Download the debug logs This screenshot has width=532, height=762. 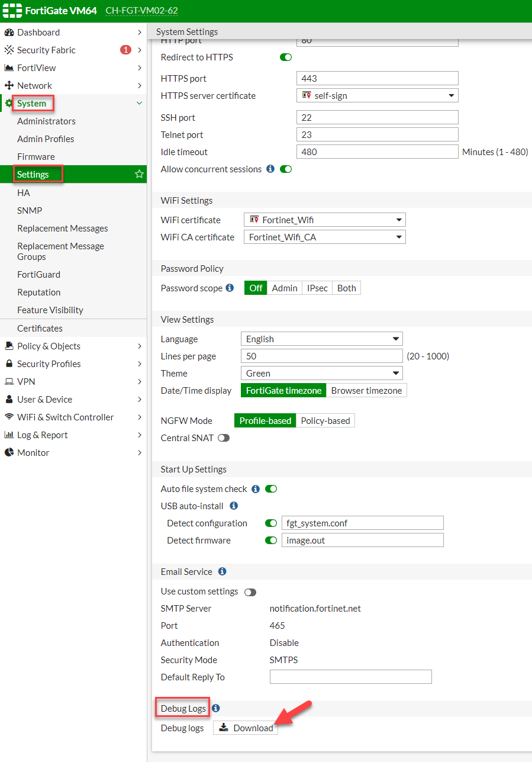(x=246, y=728)
